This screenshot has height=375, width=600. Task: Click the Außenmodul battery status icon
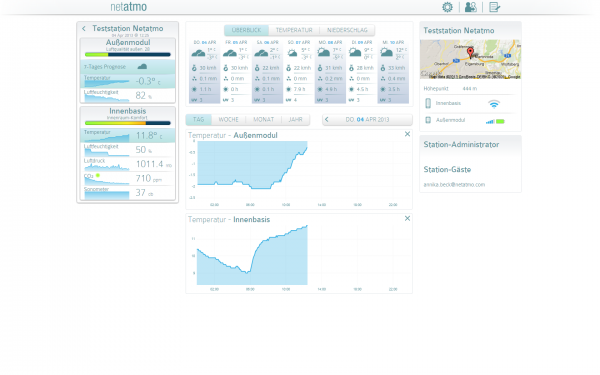click(500, 121)
